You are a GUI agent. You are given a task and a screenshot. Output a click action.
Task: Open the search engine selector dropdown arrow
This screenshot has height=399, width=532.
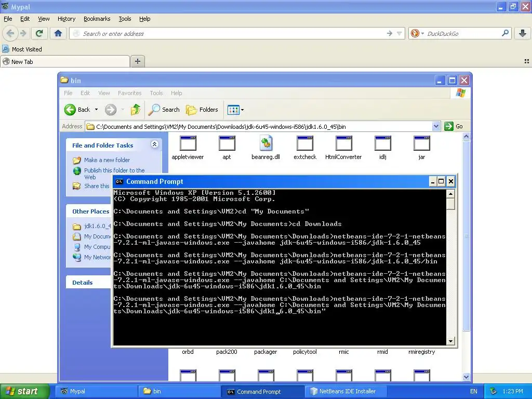[422, 33]
